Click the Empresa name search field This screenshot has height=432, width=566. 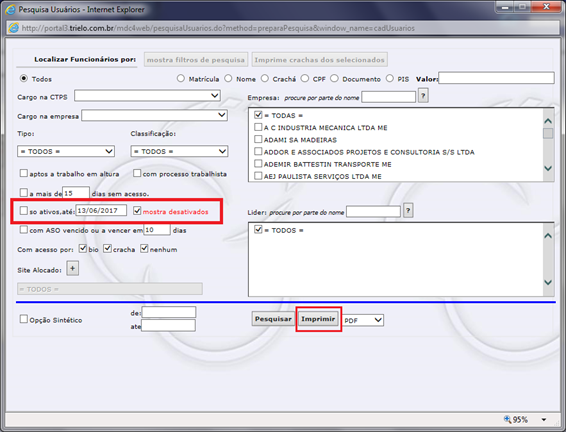(389, 97)
